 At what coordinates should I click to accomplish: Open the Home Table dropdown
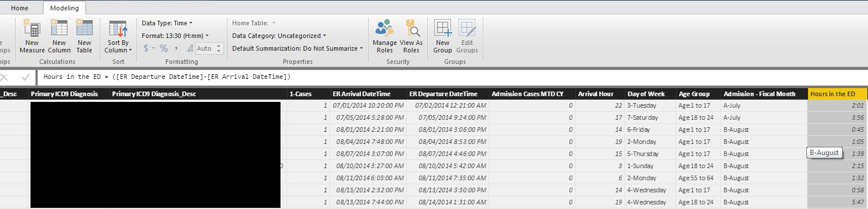pyautogui.click(x=254, y=23)
